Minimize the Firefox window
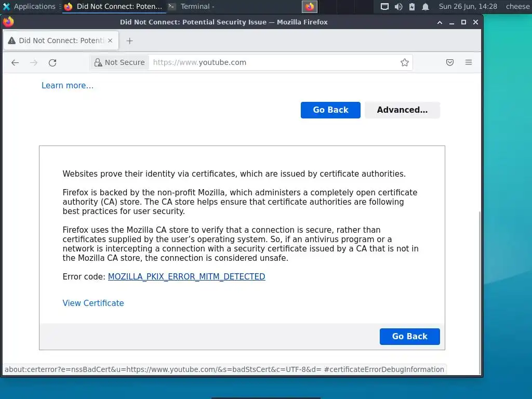 451,22
